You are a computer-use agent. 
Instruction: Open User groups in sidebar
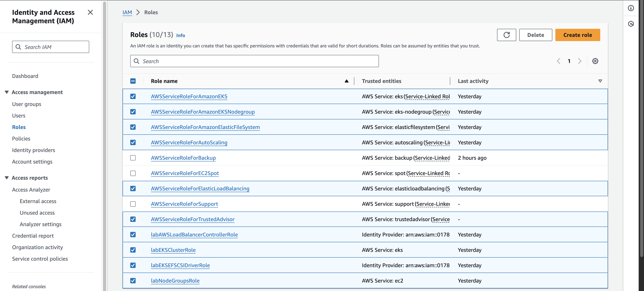coord(26,104)
